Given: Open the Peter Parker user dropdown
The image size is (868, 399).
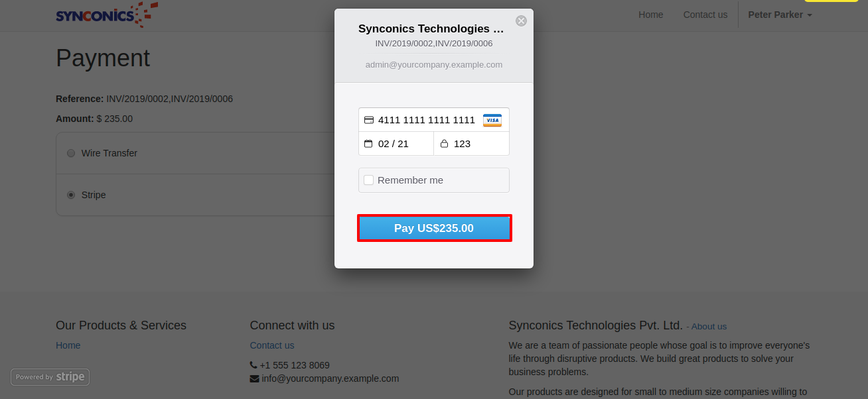Looking at the screenshot, I should (780, 15).
